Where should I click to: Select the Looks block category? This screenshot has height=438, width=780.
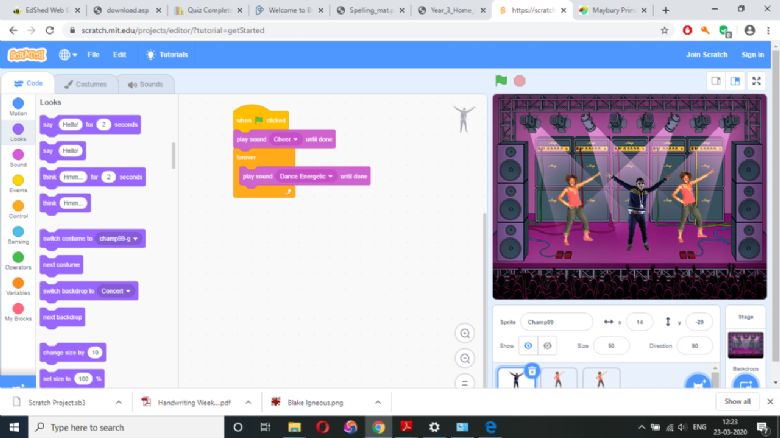tap(18, 132)
